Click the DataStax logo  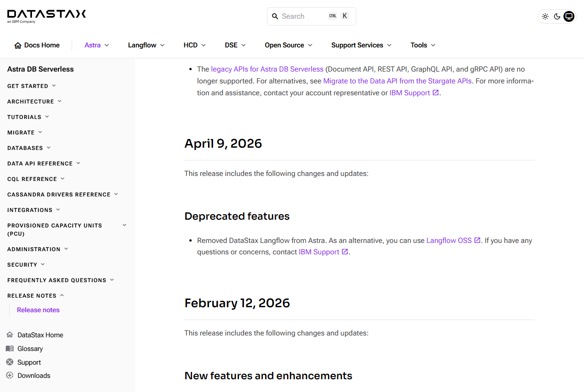point(47,16)
